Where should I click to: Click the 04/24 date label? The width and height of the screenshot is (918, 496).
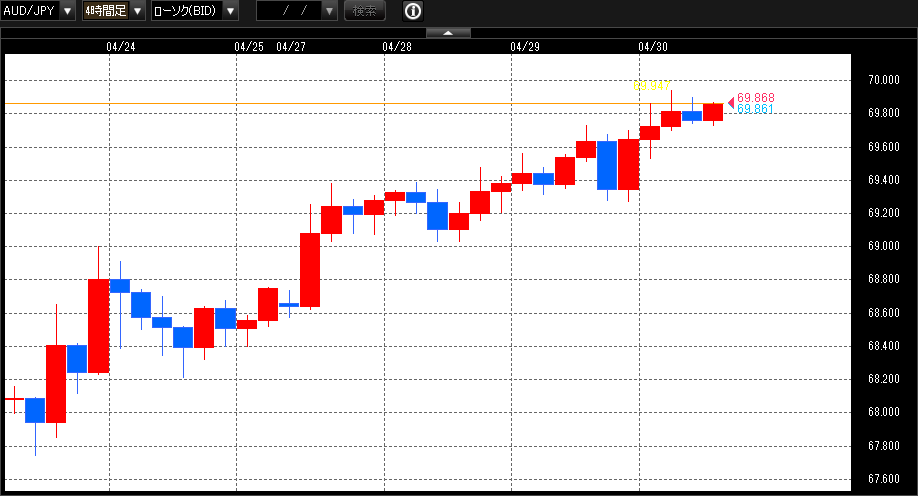[121, 46]
